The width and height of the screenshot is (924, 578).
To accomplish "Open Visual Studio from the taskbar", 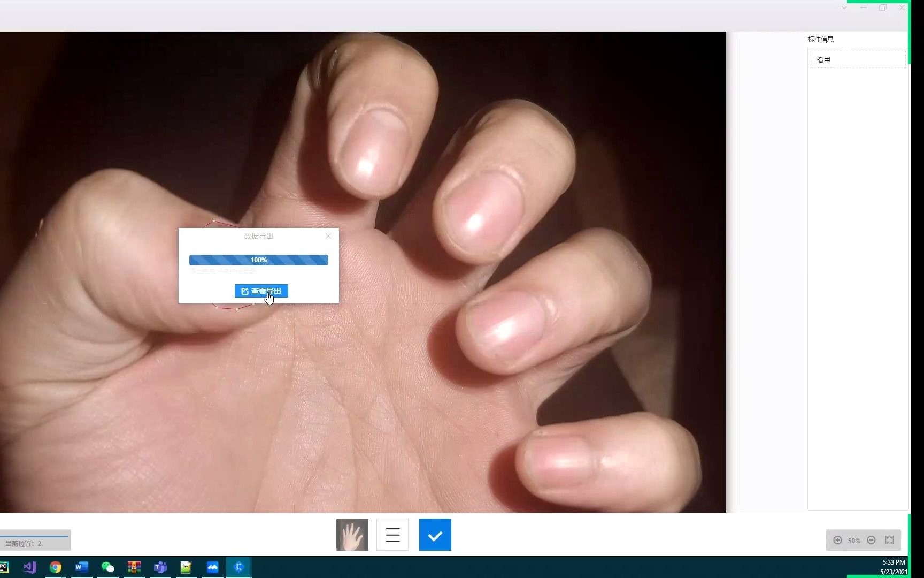I will tap(29, 567).
